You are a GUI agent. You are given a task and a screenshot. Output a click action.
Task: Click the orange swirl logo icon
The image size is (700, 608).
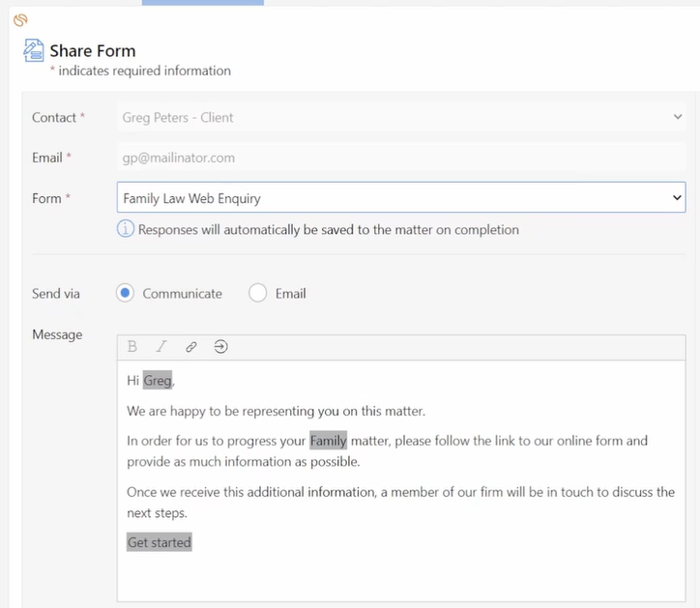(x=20, y=20)
